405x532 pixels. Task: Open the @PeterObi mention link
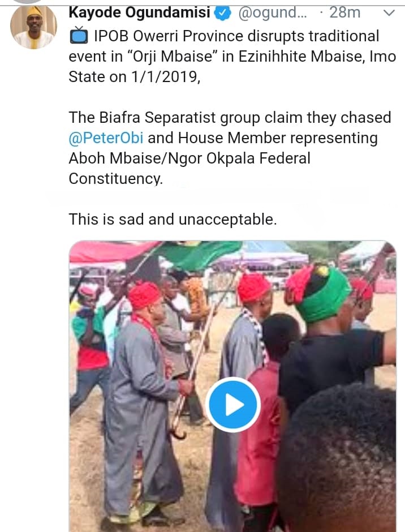107,138
